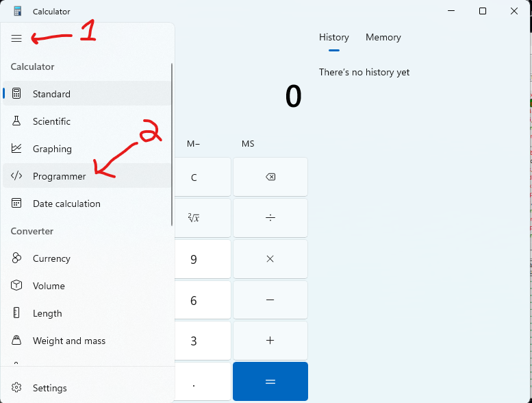Click the navigation menu vertical scrollbar

pyautogui.click(x=172, y=145)
